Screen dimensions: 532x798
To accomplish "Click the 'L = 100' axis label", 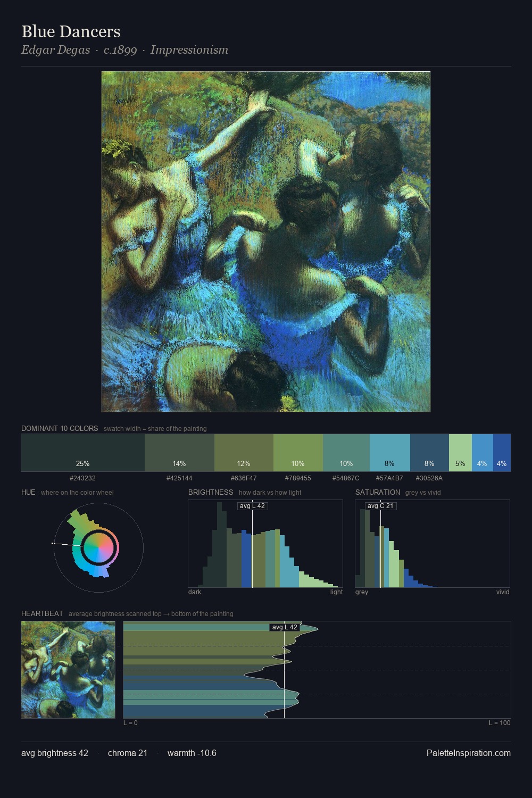I will (500, 723).
